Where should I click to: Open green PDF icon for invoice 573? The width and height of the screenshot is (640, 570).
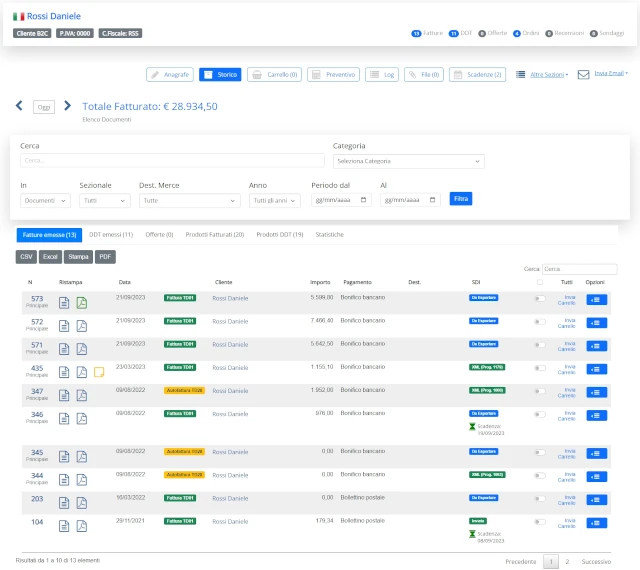click(82, 303)
